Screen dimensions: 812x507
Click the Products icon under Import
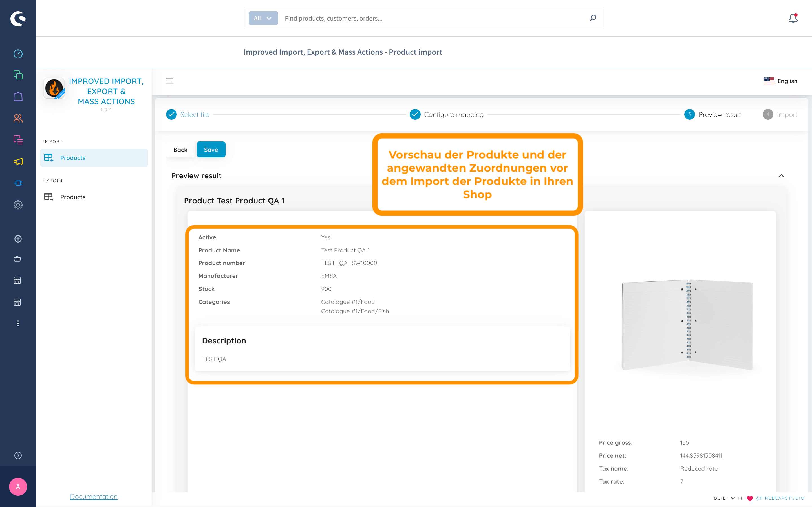pyautogui.click(x=48, y=157)
